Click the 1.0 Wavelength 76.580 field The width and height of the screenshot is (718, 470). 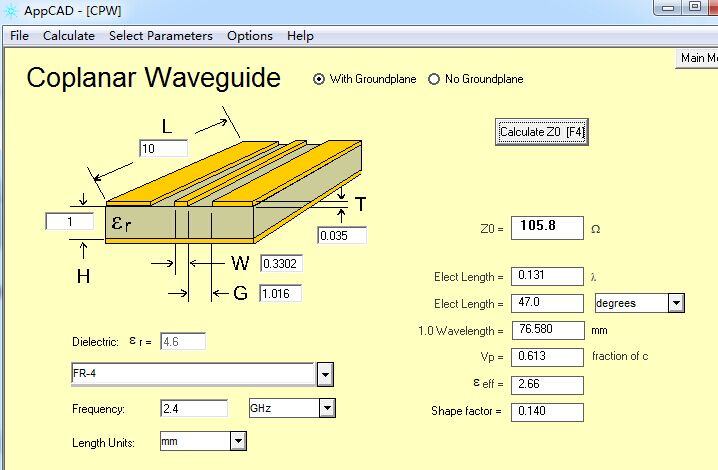(547, 330)
